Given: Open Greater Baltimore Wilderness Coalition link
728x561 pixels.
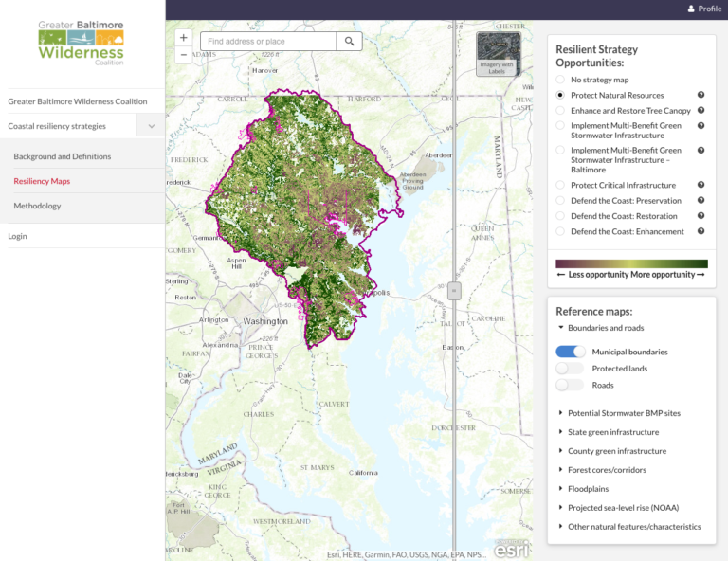Looking at the screenshot, I should click(x=78, y=101).
